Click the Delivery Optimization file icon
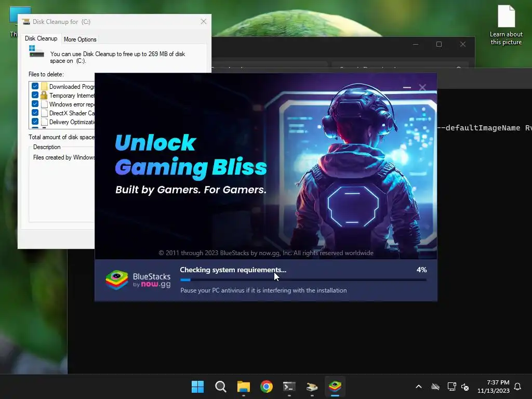The width and height of the screenshot is (532, 399). pyautogui.click(x=44, y=122)
